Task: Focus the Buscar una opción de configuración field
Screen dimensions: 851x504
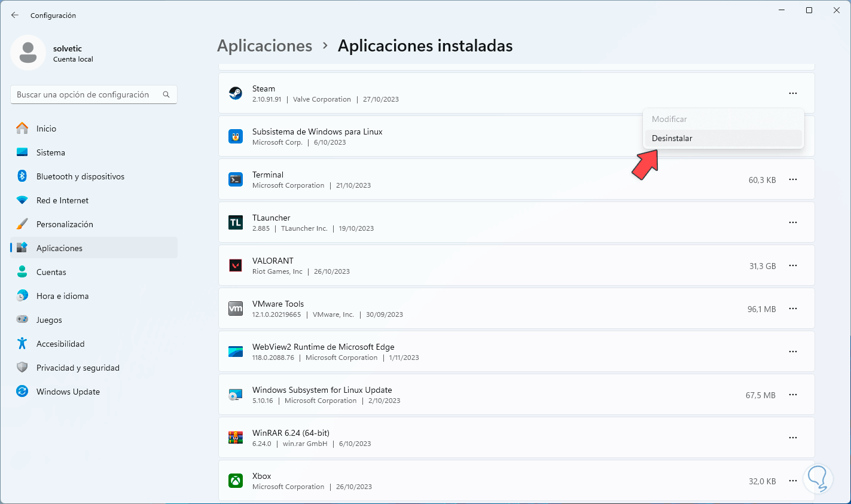Action: point(94,94)
